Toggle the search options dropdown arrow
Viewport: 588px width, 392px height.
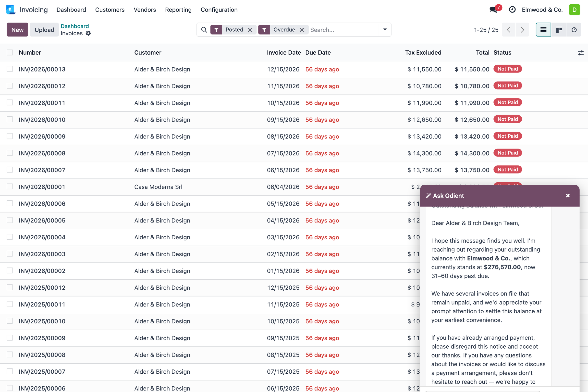point(385,30)
